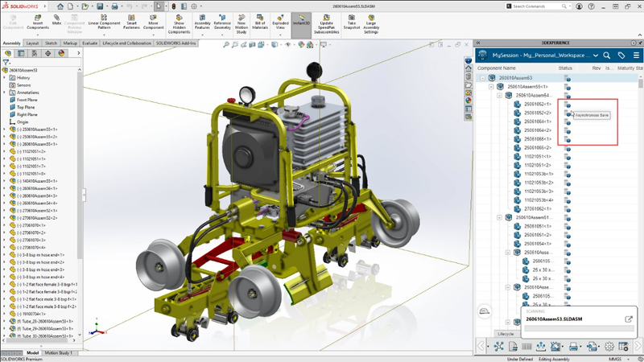Switch to the Evaluate tab
The width and height of the screenshot is (644, 362).
[x=90, y=43]
